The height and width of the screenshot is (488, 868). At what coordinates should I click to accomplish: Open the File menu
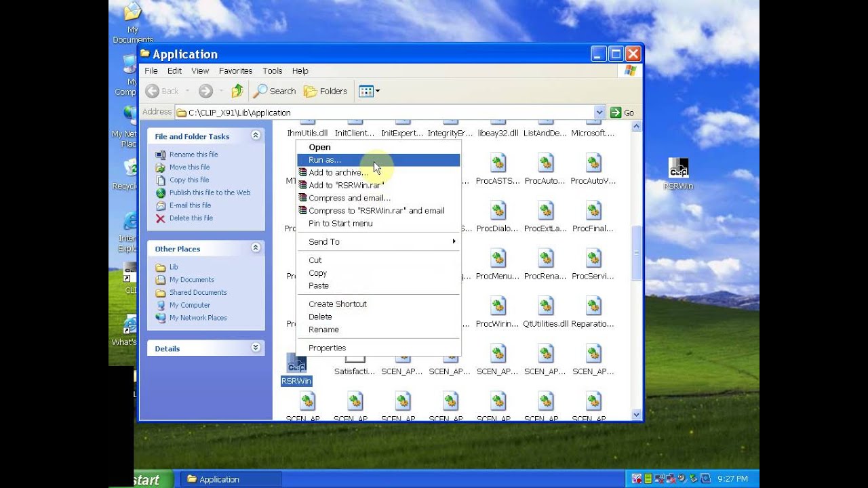151,70
